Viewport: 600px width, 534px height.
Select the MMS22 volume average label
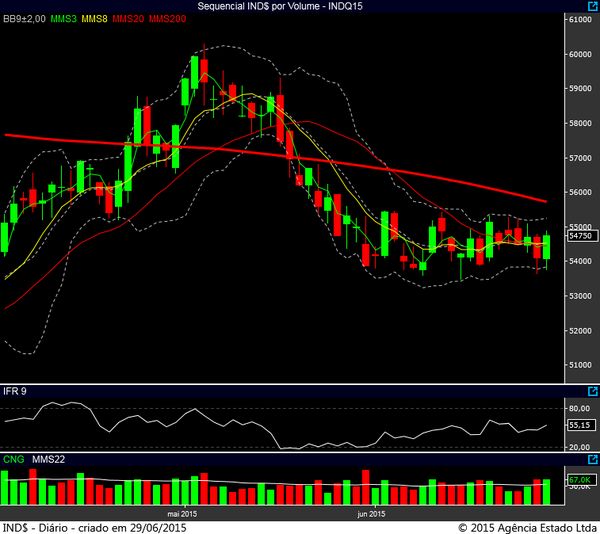point(47,459)
